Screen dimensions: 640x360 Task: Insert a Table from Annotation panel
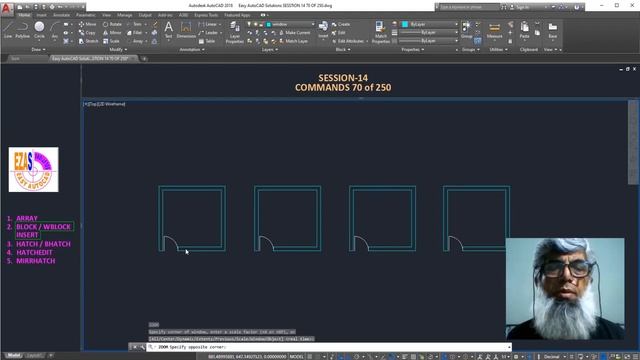coord(207,41)
